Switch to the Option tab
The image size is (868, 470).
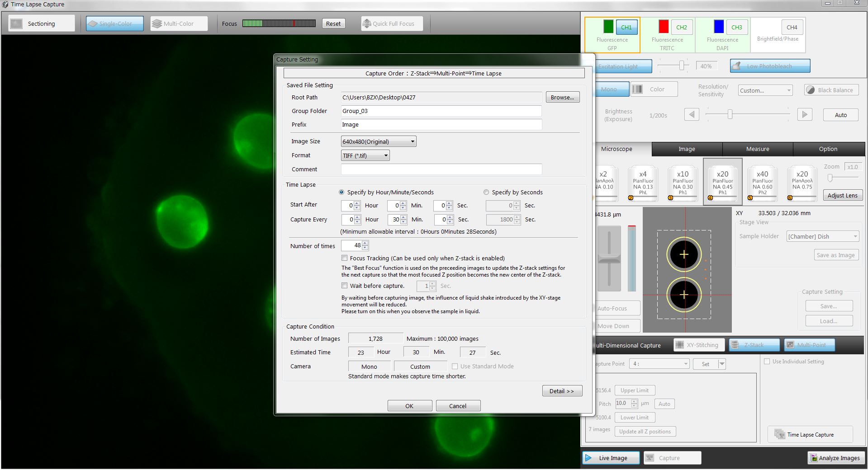(x=828, y=149)
